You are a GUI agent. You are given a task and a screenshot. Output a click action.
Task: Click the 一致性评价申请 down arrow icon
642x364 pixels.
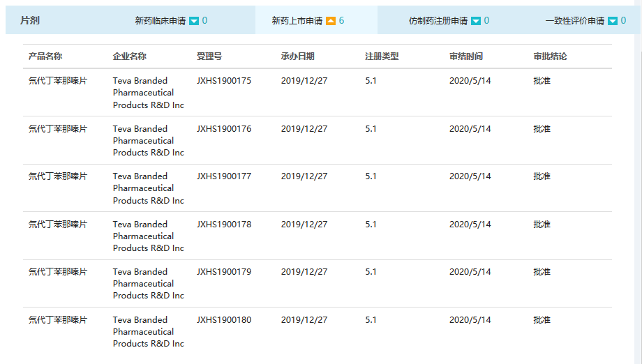(x=613, y=21)
